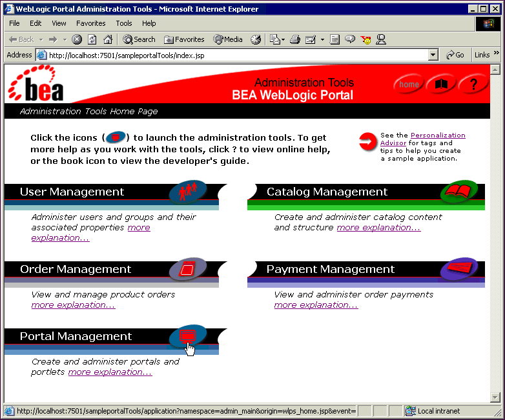Open the Search toolbar button

(139, 39)
